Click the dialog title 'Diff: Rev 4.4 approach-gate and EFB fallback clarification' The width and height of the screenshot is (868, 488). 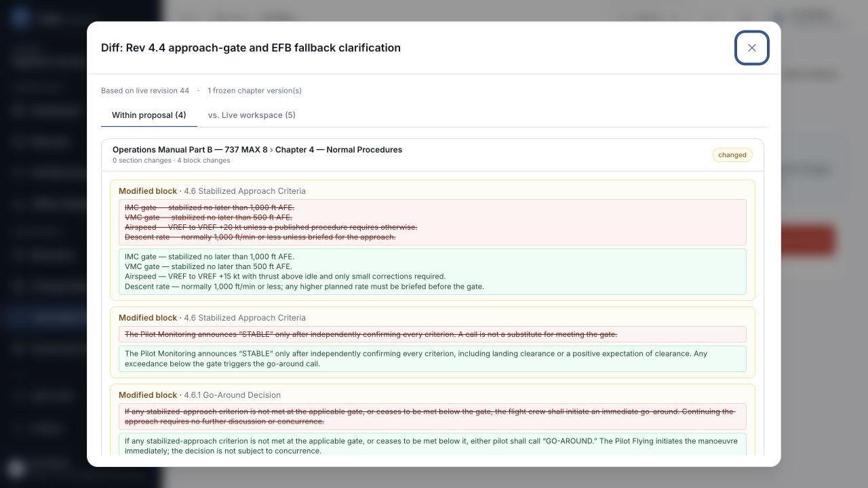tap(251, 48)
